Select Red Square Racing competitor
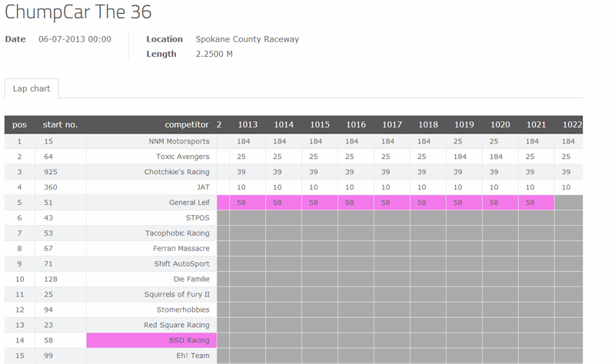Screen dimensions: 615x364 176,326
